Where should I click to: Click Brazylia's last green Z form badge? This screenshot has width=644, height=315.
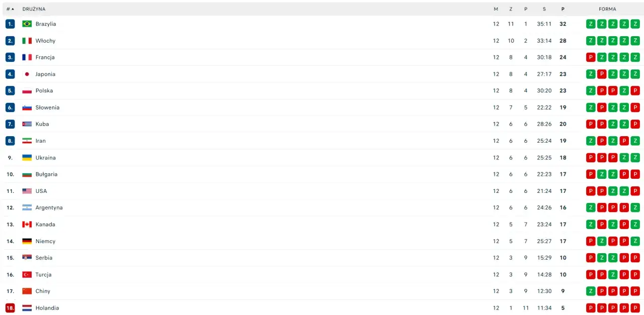pos(635,24)
